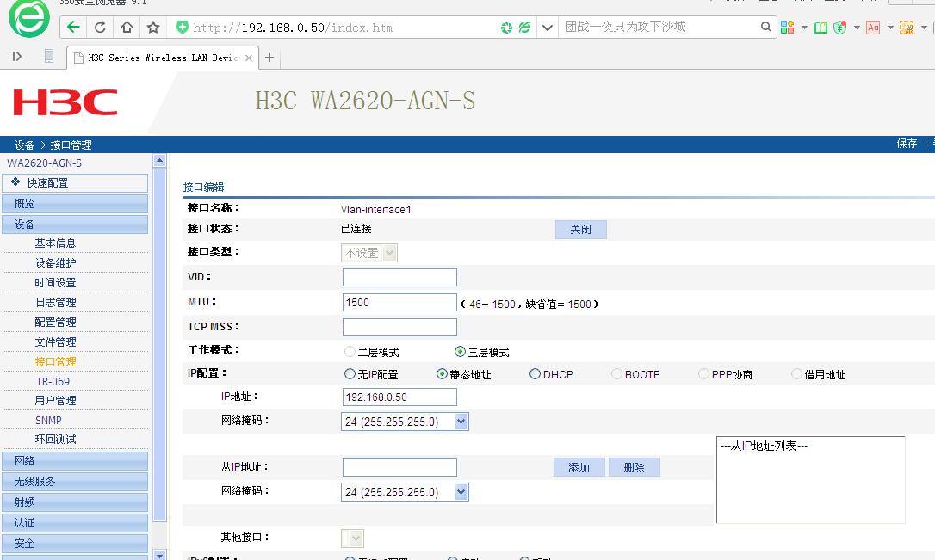Click the H3C red logo

[x=65, y=102]
